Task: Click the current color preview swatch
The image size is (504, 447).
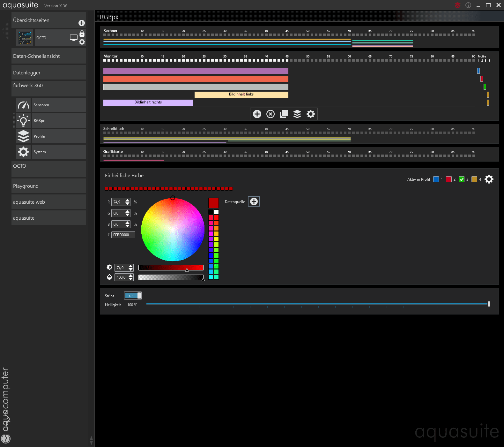Action: coord(213,203)
